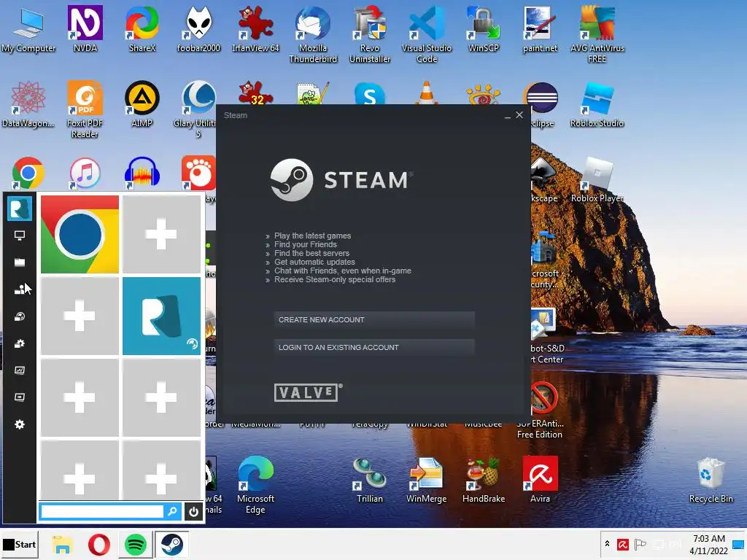The width and height of the screenshot is (747, 560).
Task: Open the Google Chrome tile in start menu
Action: pos(80,234)
